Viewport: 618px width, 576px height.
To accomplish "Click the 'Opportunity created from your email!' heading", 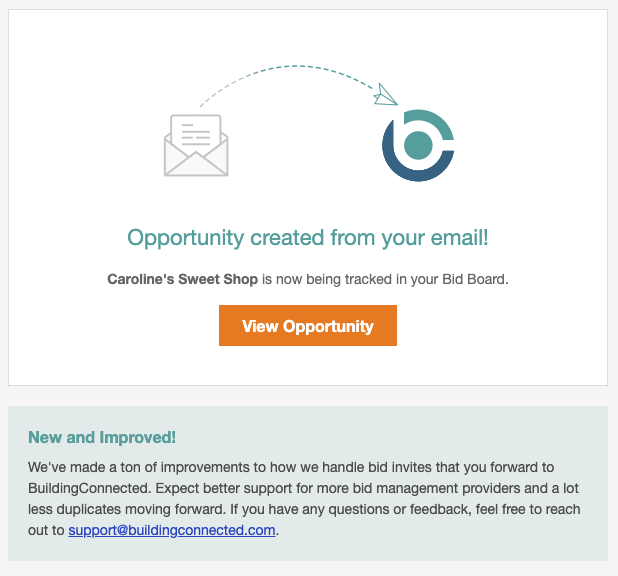I will point(308,238).
